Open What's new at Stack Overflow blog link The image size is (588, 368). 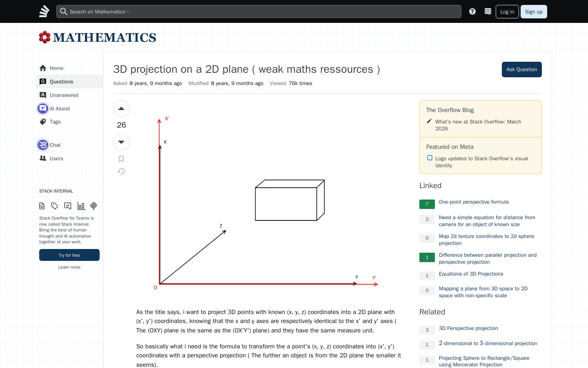(478, 125)
